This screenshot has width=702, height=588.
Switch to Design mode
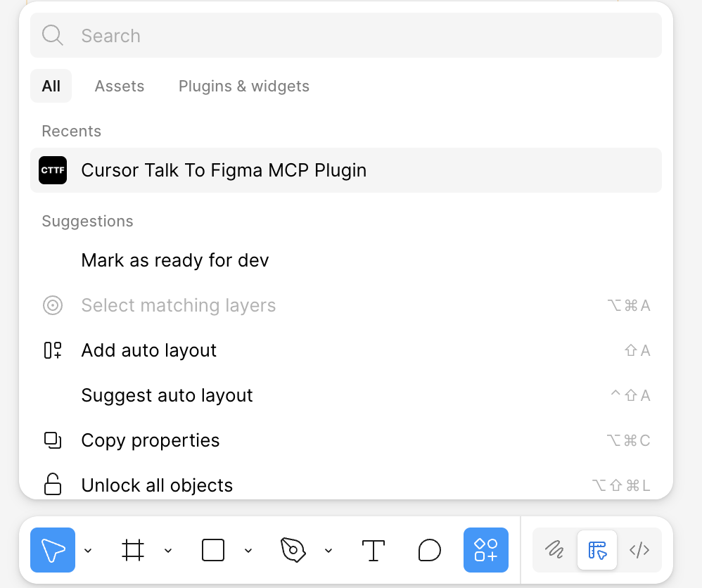[x=597, y=550]
